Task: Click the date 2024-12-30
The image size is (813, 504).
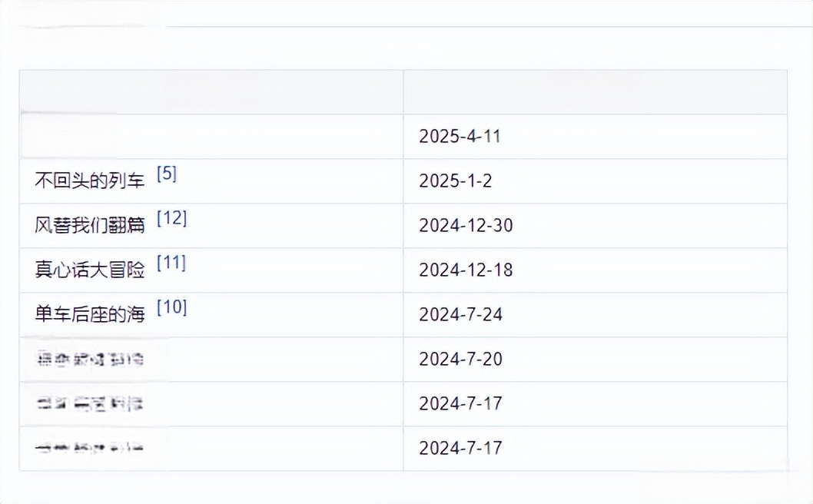Action: coord(466,226)
